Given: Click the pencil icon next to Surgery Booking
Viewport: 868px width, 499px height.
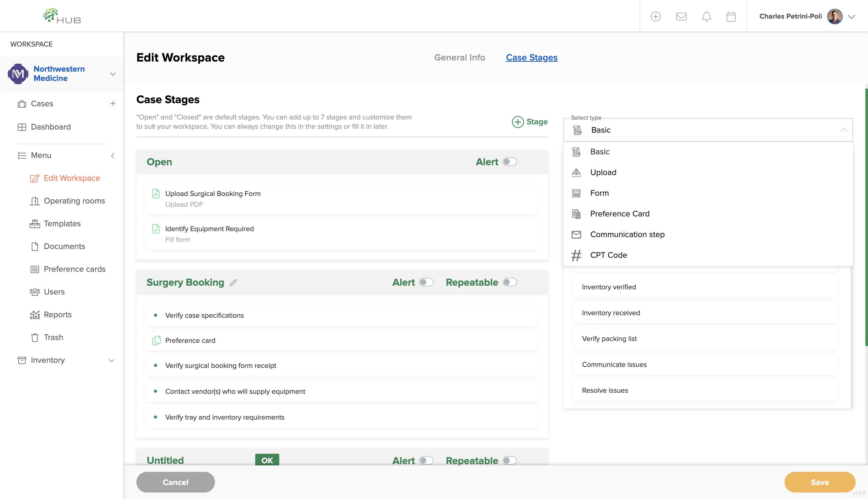Looking at the screenshot, I should coord(233,282).
